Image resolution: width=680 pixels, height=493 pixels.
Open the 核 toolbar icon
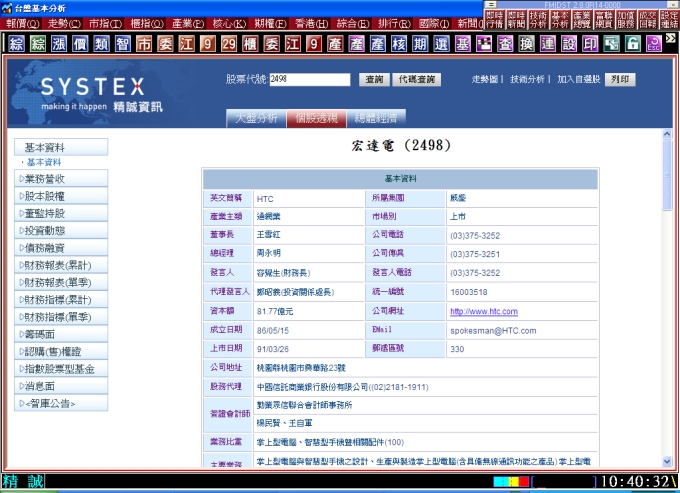[399, 44]
